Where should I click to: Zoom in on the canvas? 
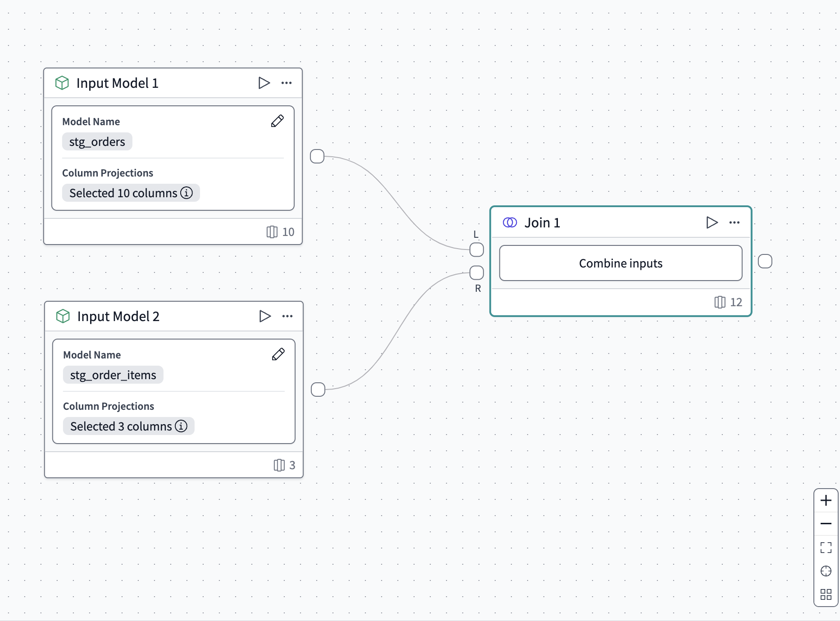click(826, 500)
